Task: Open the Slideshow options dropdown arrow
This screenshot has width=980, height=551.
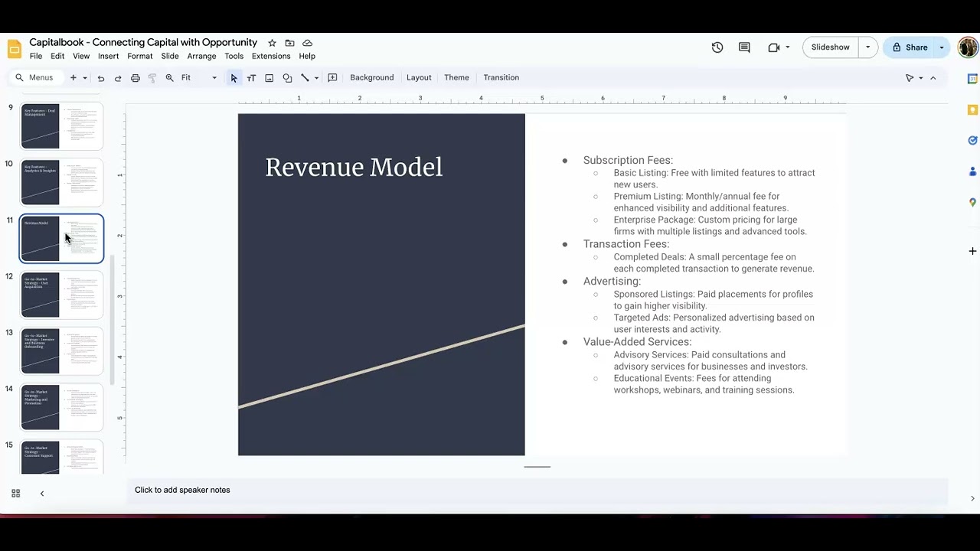Action: pos(867,47)
